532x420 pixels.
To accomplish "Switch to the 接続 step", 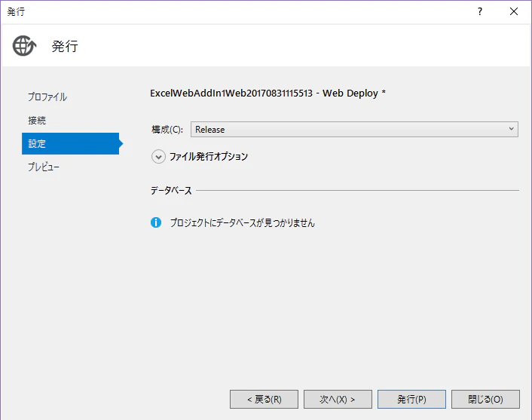I will pos(37,120).
